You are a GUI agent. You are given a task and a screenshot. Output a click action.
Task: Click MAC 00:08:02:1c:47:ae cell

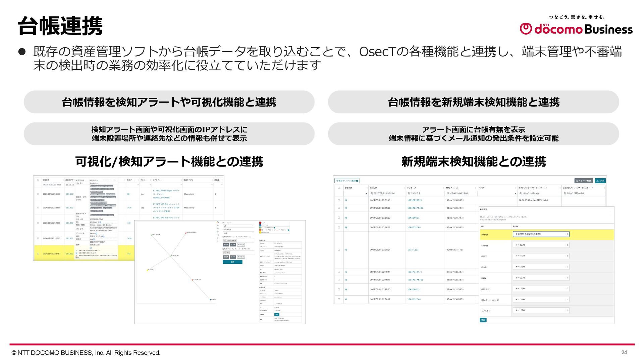click(x=455, y=250)
